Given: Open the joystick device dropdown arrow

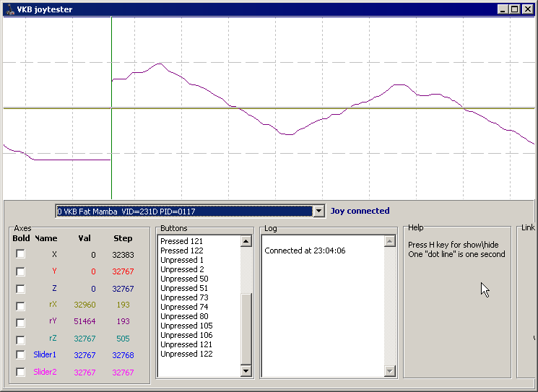Looking at the screenshot, I should pyautogui.click(x=318, y=212).
